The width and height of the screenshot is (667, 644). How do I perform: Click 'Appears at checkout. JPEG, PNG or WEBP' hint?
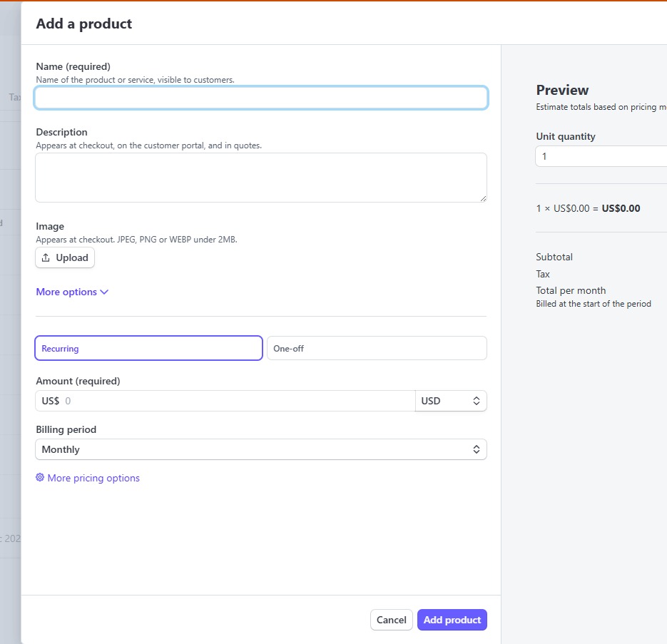(136, 240)
